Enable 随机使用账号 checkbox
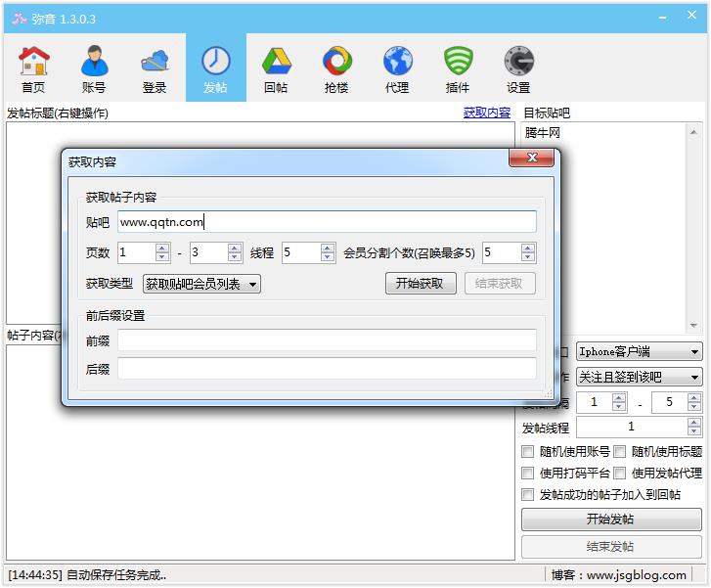Image resolution: width=711 pixels, height=588 pixels. [529, 452]
